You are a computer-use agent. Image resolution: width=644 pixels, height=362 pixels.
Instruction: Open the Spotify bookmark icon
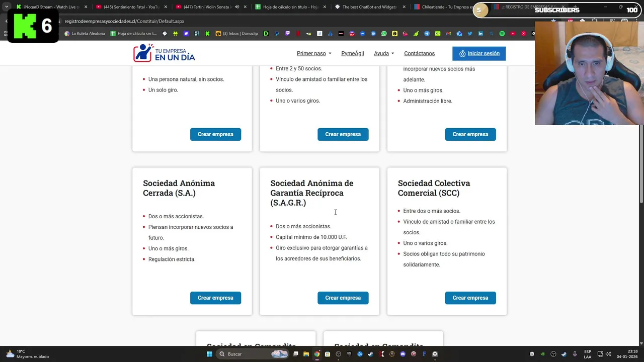(502, 34)
